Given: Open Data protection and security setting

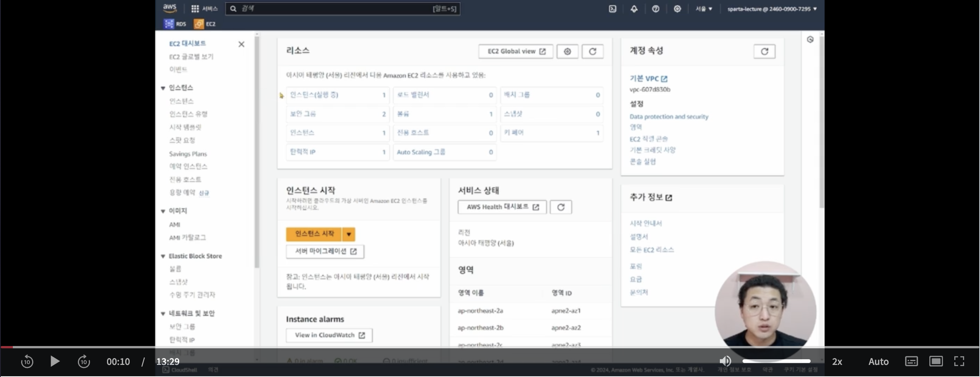Looking at the screenshot, I should (669, 117).
